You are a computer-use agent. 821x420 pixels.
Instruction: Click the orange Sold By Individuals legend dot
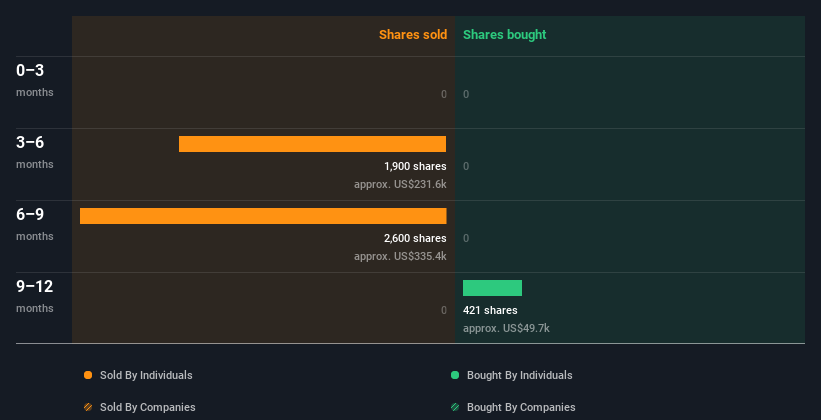tap(88, 375)
